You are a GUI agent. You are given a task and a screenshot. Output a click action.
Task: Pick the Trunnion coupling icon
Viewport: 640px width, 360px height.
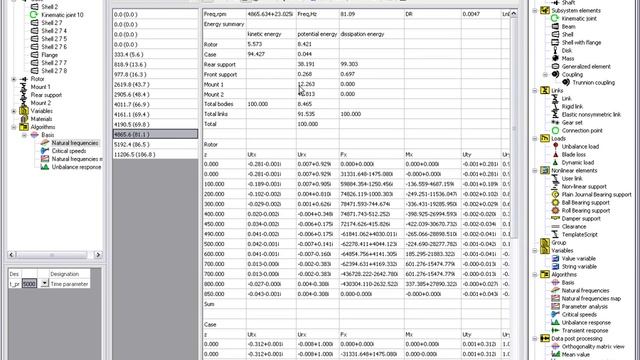click(566, 82)
